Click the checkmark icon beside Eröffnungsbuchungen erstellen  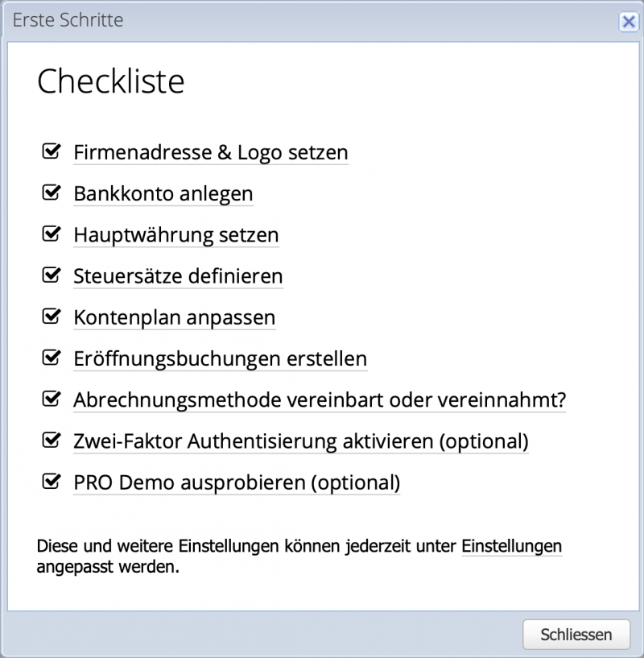(x=52, y=357)
